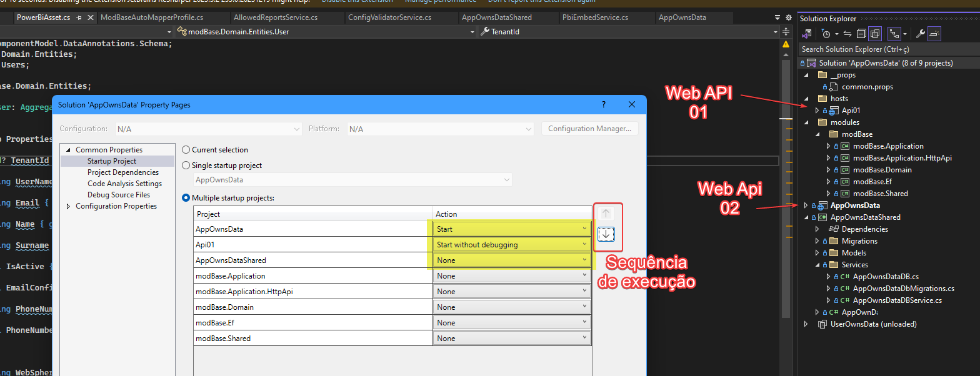Move selected project up with the up arrow

point(605,214)
